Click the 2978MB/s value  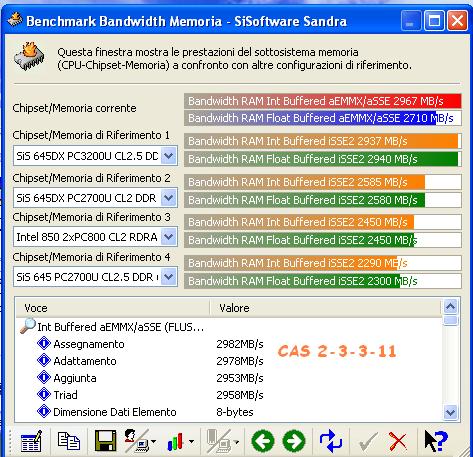tap(240, 361)
